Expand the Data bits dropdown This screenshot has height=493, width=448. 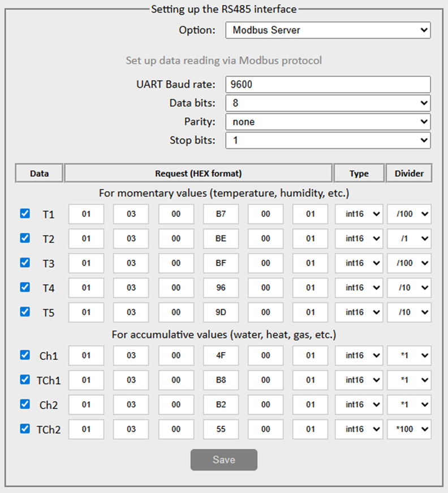point(328,103)
